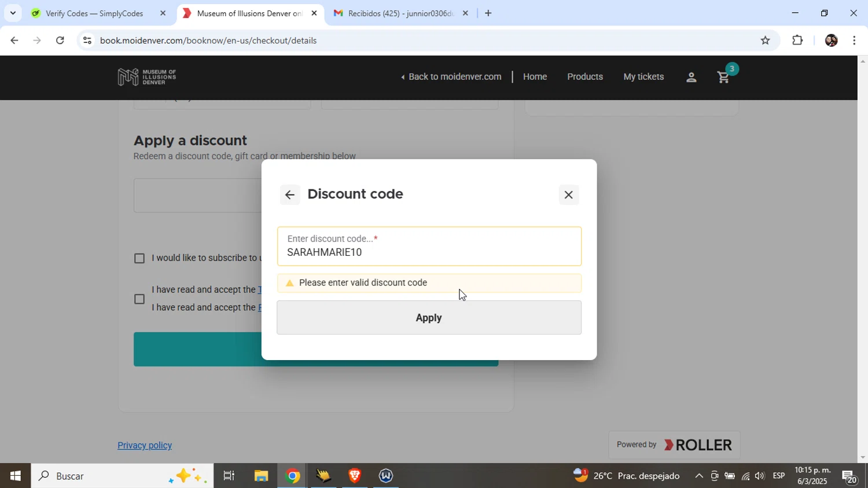Image resolution: width=868 pixels, height=488 pixels.
Task: Open the account profile icon
Action: (691, 77)
